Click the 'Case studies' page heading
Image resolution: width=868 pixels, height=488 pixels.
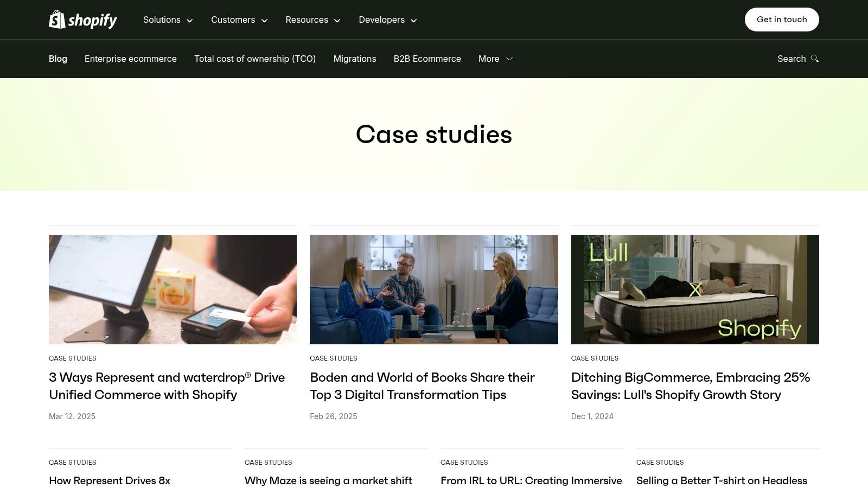tap(434, 134)
